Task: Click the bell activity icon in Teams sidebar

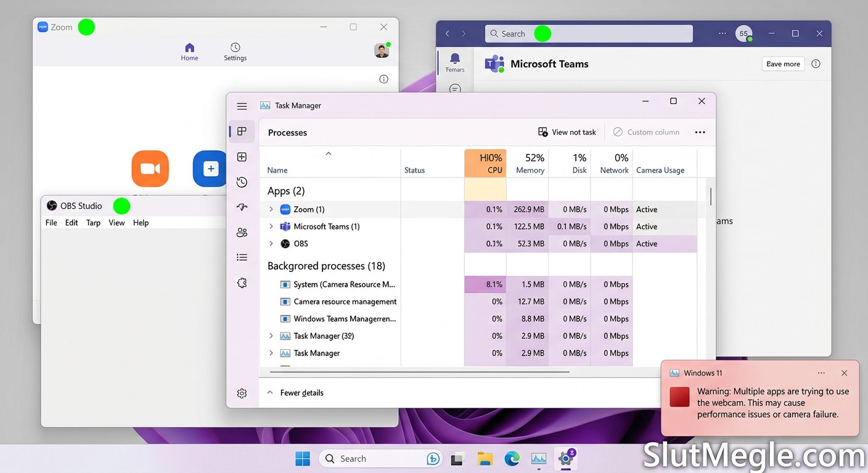Action: coord(455,59)
